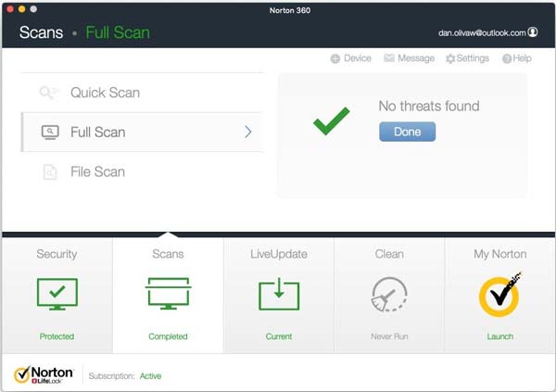
Task: Switch to the My Norton tab
Action: (x=500, y=296)
